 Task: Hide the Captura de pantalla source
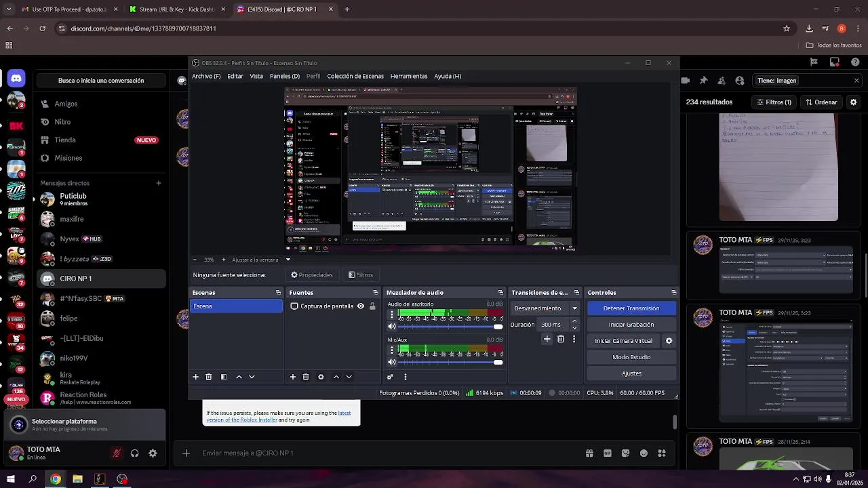pyautogui.click(x=361, y=306)
